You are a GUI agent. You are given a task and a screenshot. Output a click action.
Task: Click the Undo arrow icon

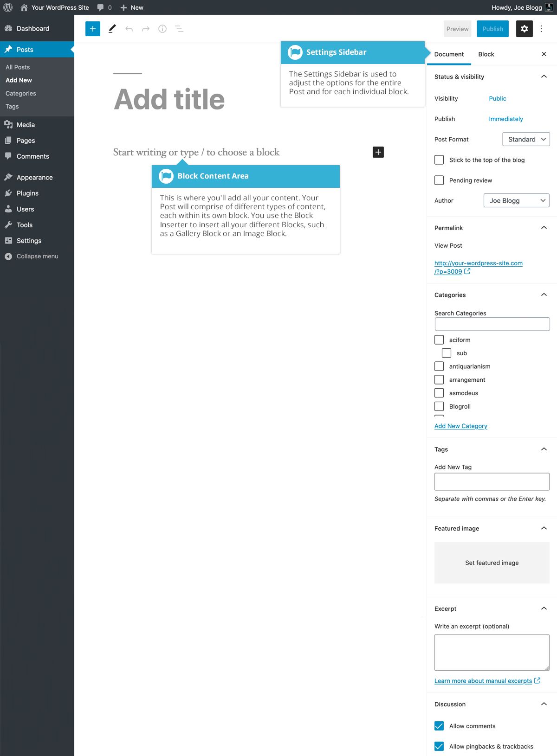pos(129,29)
